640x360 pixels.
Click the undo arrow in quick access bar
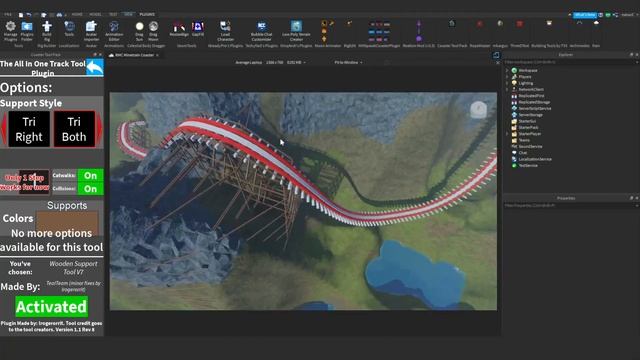[x=29, y=15]
